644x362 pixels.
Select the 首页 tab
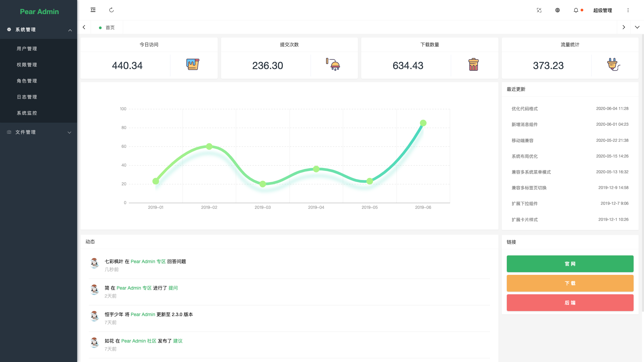click(x=107, y=27)
